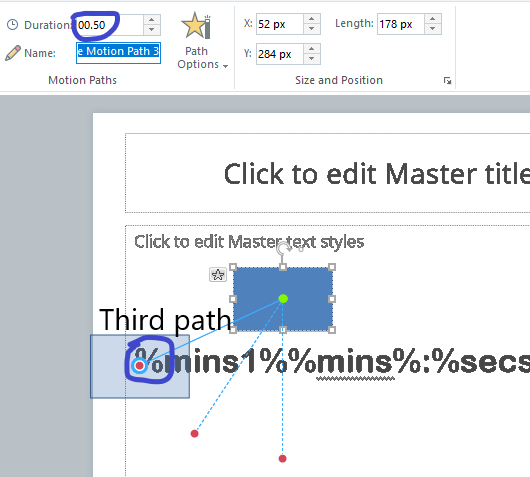Click the Name field with Motion Path 3
530x477 pixels.
click(118, 53)
